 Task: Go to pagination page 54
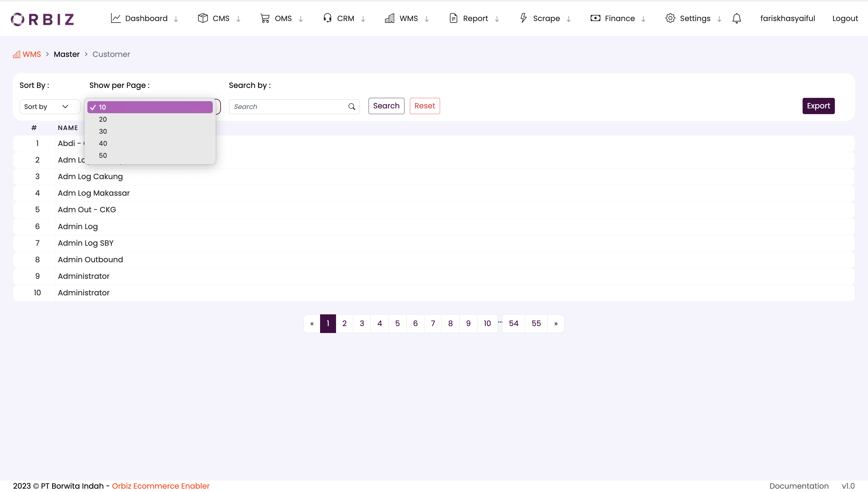click(x=514, y=324)
